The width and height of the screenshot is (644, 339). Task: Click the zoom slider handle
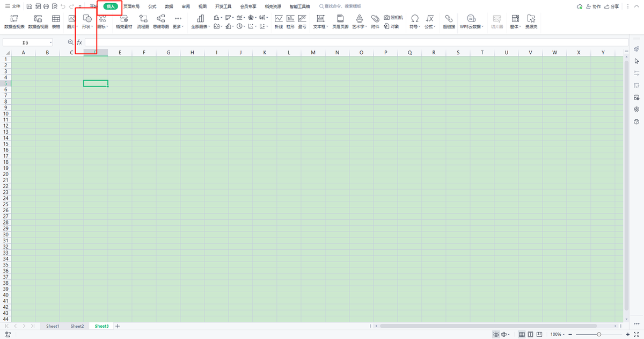(599, 334)
